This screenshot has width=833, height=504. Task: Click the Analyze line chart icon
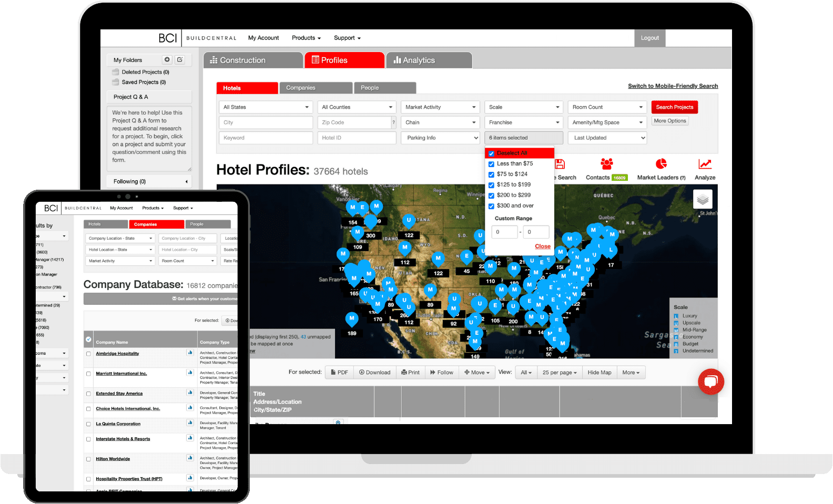tap(705, 164)
